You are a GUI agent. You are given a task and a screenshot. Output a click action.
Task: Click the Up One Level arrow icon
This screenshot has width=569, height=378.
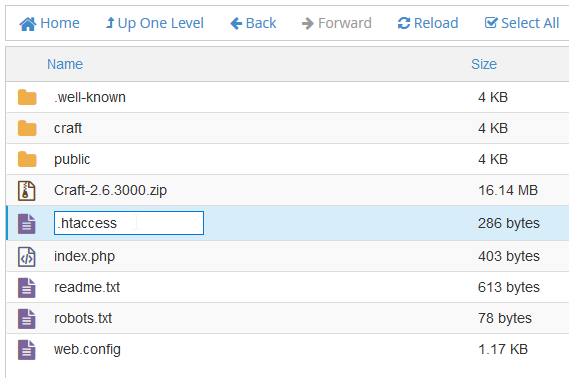110,23
